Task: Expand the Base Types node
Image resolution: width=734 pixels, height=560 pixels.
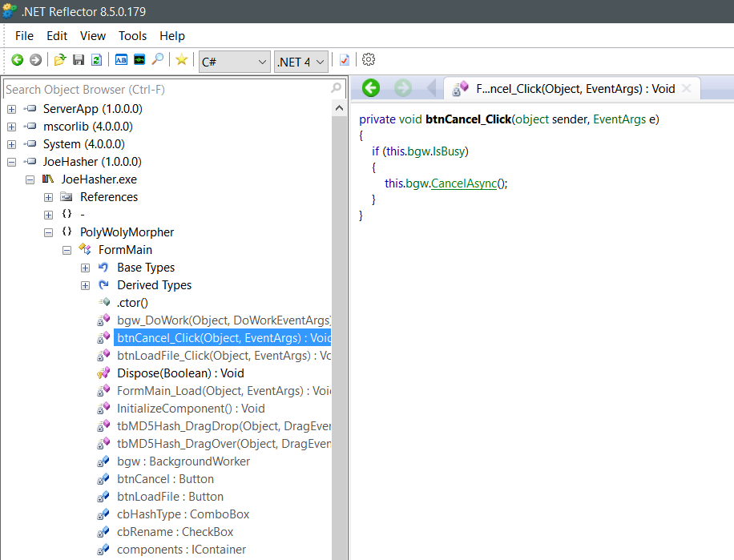Action: click(85, 268)
